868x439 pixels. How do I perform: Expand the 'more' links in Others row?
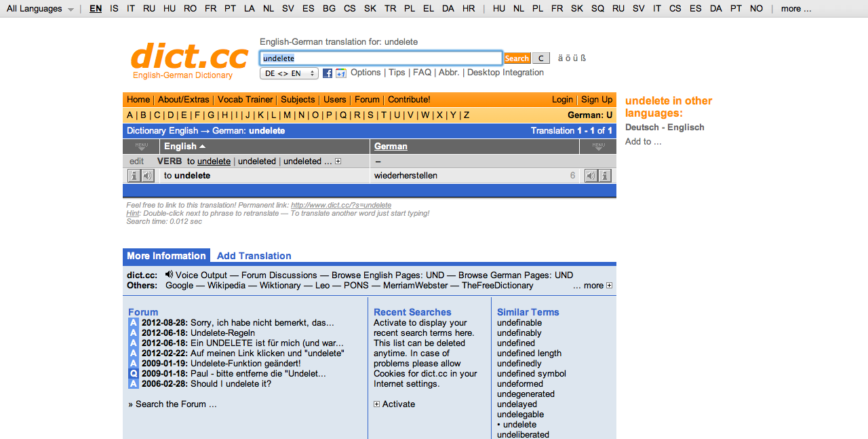[x=609, y=286]
